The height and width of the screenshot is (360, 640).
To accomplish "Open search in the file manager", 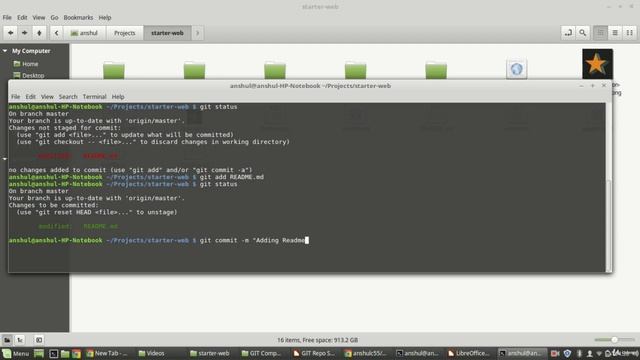I will (x=582, y=33).
